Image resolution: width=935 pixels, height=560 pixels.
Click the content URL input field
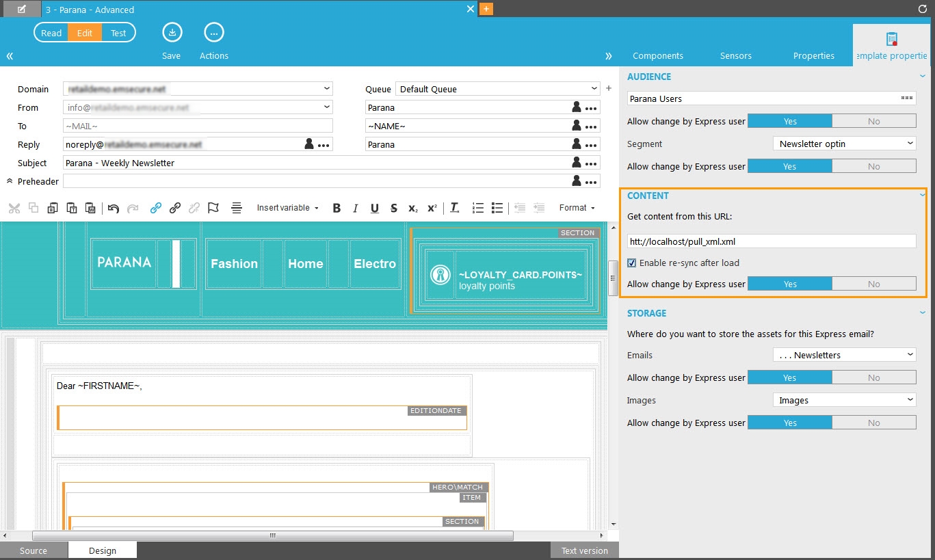(772, 241)
